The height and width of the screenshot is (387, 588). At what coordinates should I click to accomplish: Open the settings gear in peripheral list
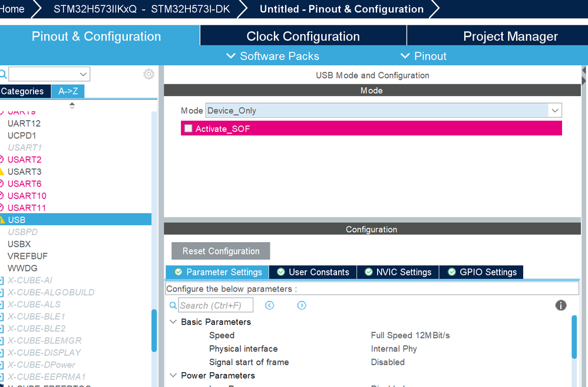(148, 74)
